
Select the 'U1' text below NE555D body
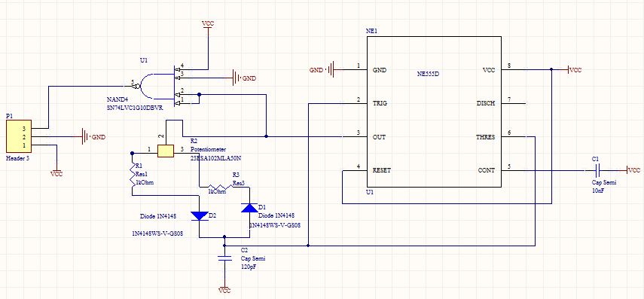371,192
